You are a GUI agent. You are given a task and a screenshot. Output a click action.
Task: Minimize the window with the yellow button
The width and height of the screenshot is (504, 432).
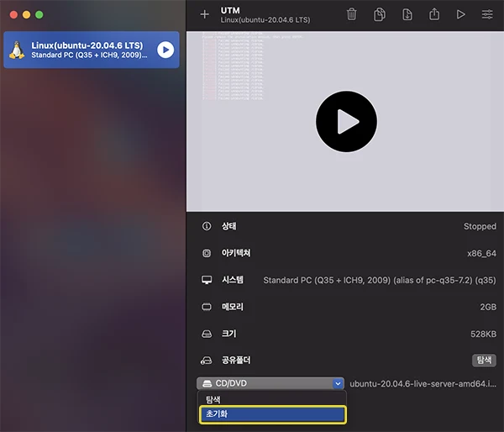tap(26, 15)
